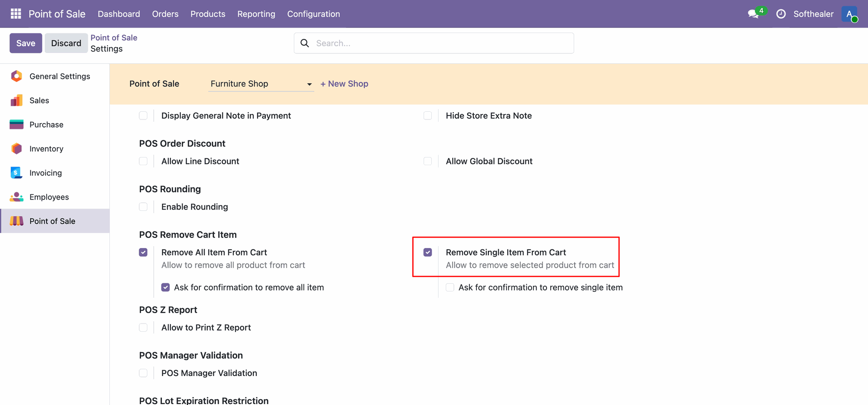Enable Display General Note in Payment
Image resolution: width=868 pixels, height=405 pixels.
[143, 115]
